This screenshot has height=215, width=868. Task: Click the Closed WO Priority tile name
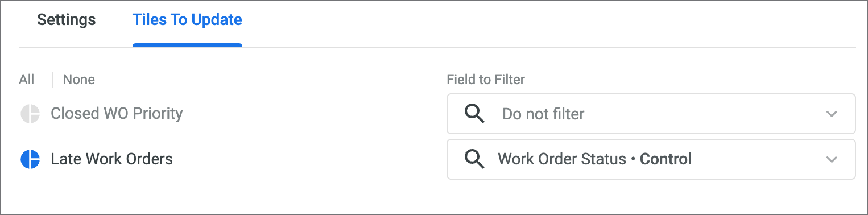117,114
